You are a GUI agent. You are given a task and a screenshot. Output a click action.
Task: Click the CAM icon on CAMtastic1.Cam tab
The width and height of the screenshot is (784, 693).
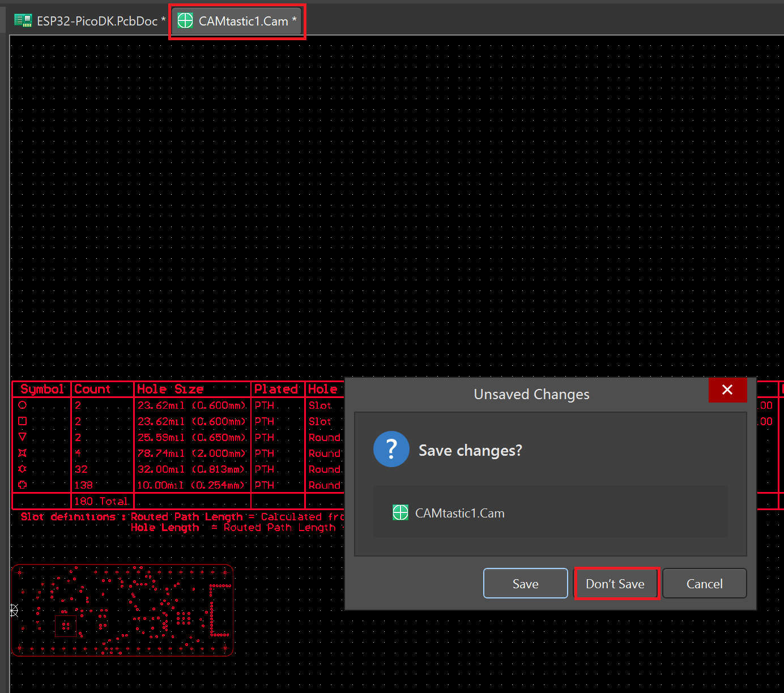(185, 21)
